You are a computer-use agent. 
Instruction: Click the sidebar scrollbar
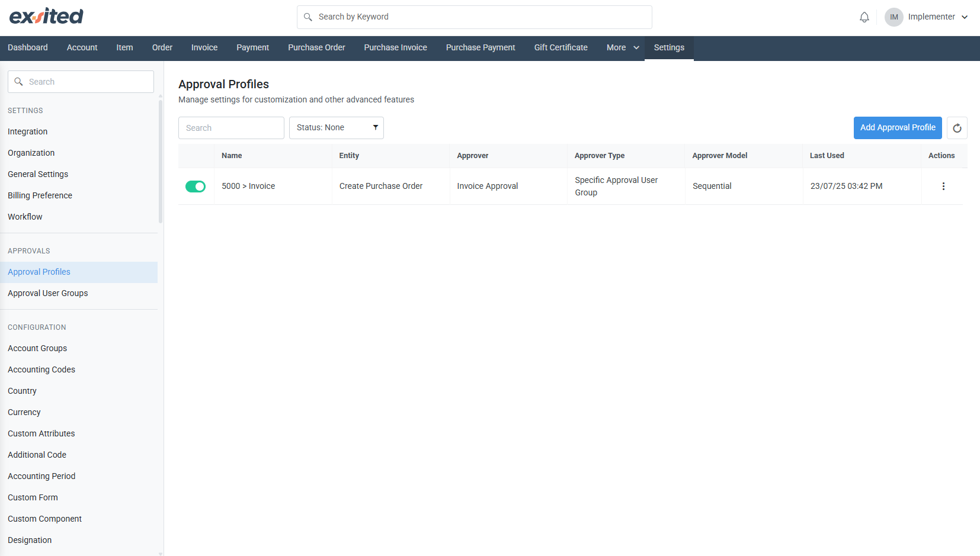point(161,162)
